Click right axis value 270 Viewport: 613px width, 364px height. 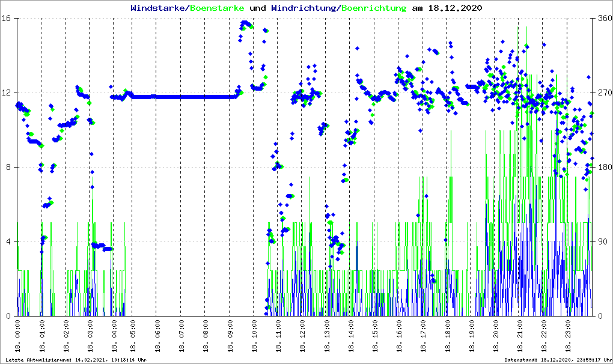click(605, 93)
